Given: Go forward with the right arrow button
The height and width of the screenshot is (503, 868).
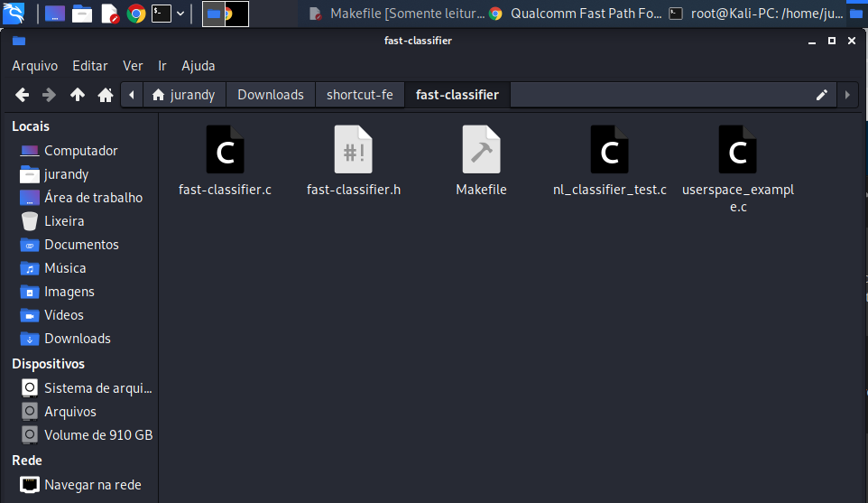Looking at the screenshot, I should [50, 95].
